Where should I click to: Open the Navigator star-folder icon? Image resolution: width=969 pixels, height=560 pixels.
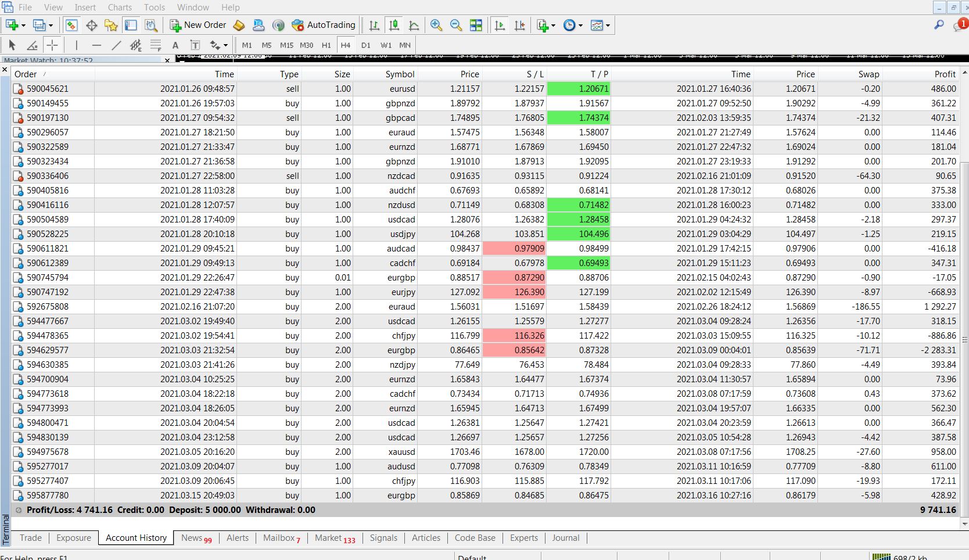pos(111,25)
